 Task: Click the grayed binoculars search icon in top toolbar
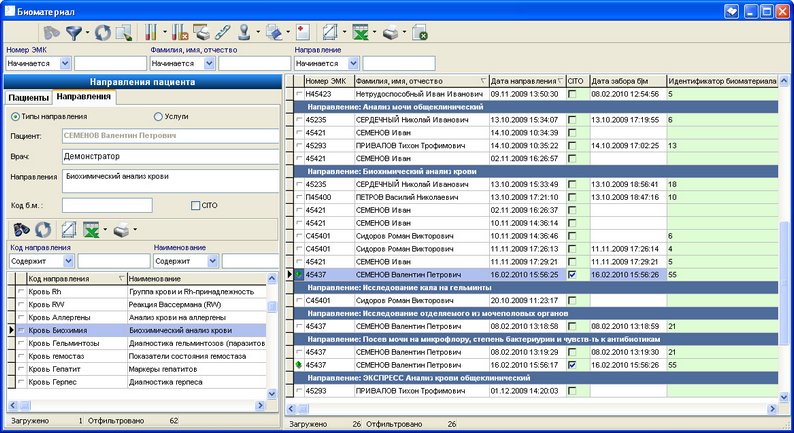pos(51,33)
